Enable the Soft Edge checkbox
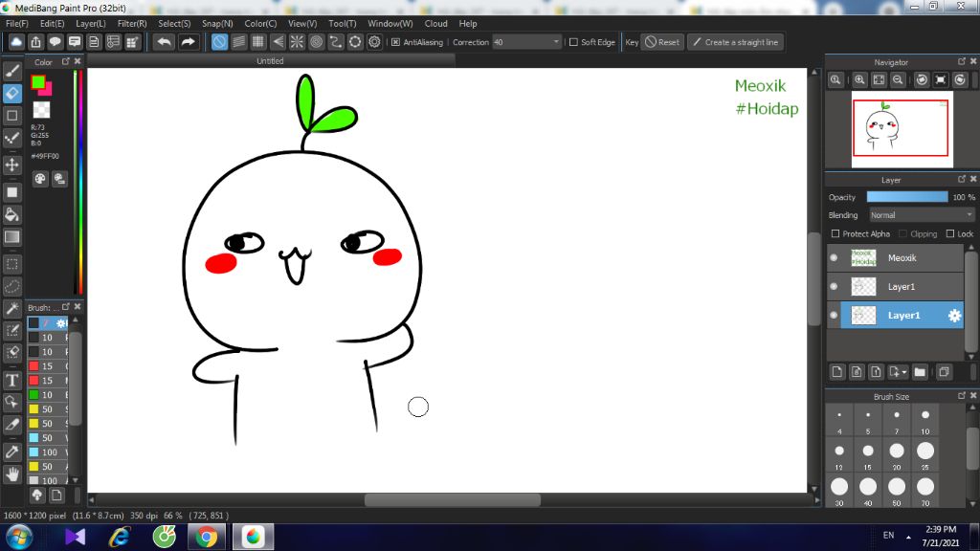 click(573, 42)
